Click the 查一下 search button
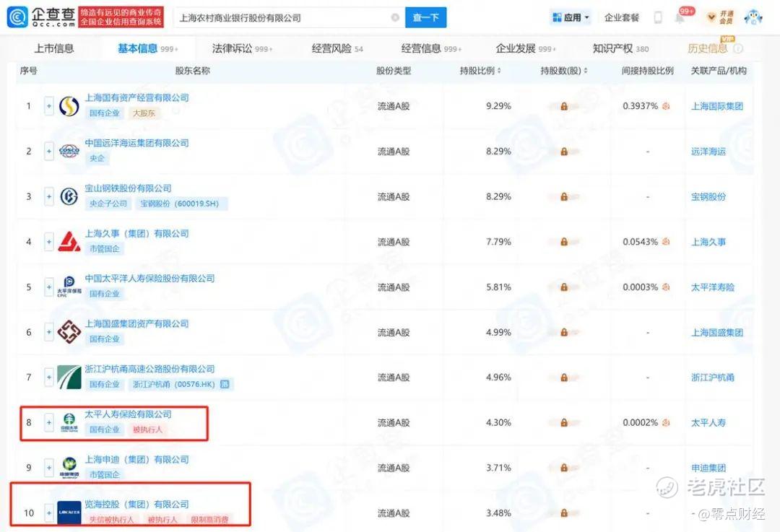The width and height of the screenshot is (780, 532). coord(426,18)
